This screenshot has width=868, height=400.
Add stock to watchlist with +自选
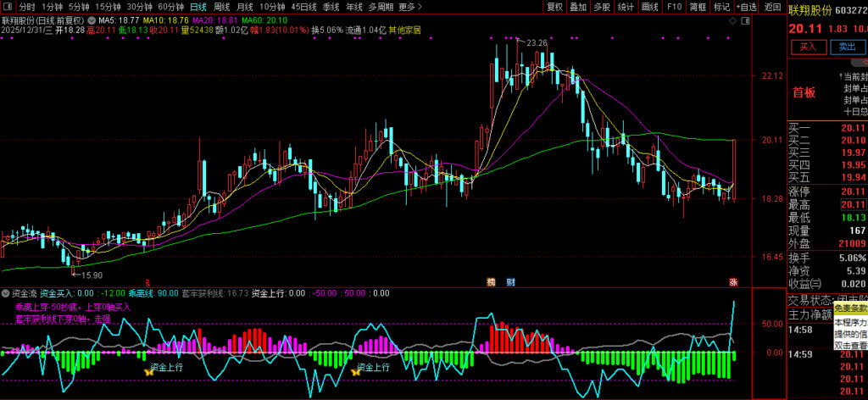point(746,7)
